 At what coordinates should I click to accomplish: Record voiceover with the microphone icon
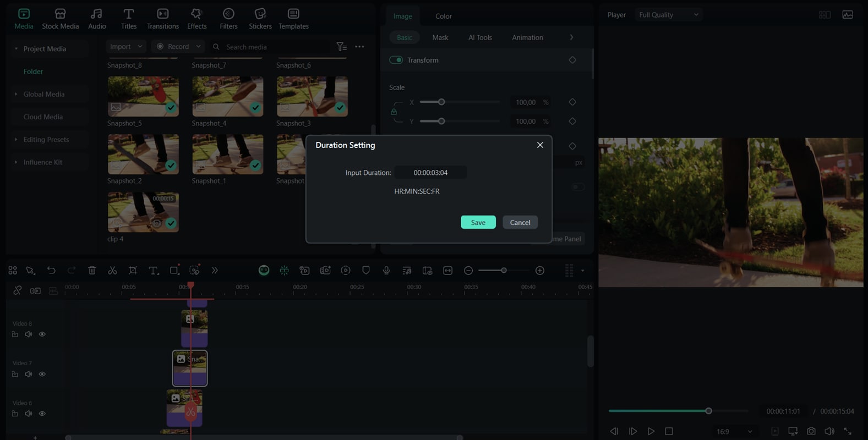click(386, 270)
